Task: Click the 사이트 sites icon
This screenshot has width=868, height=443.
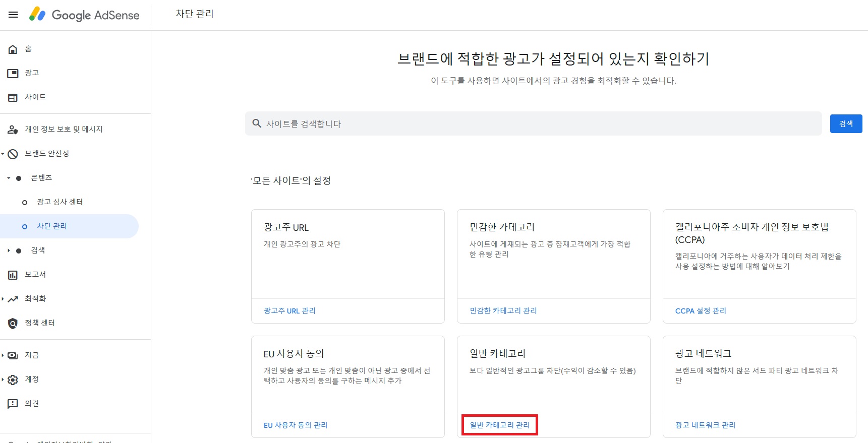Action: tap(13, 97)
